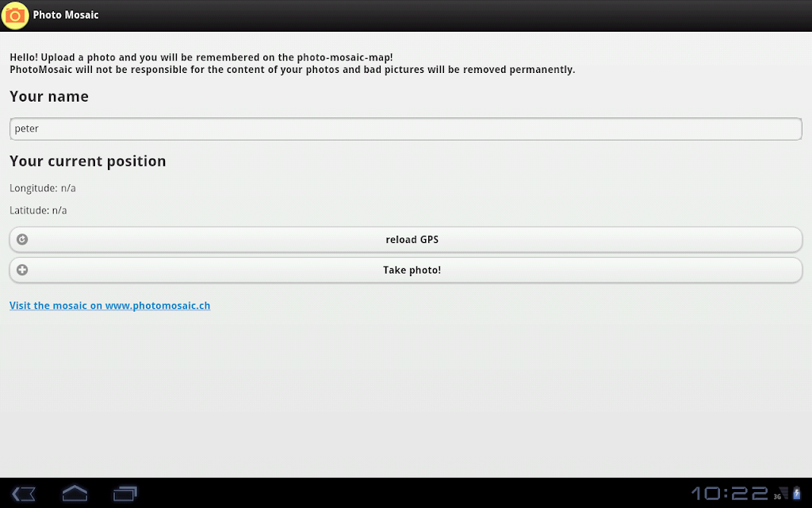
Task: Go to the Android home screen
Action: pos(75,493)
